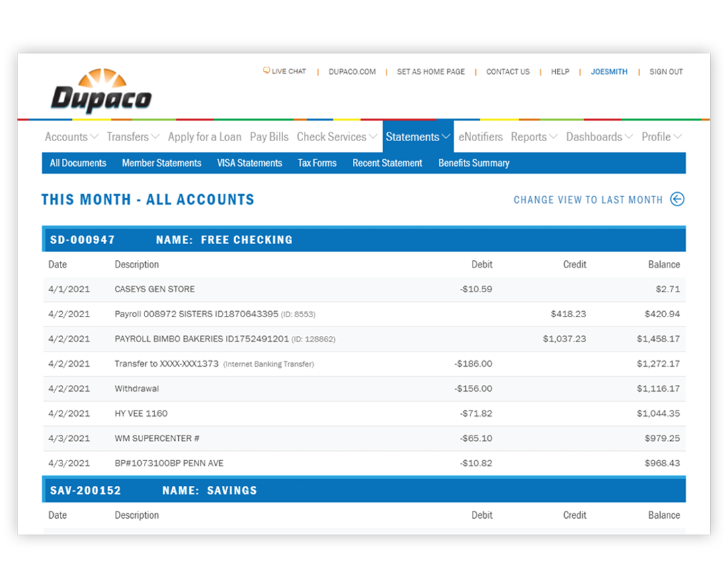
Task: Go to DUPACO.COM link
Action: pos(352,71)
